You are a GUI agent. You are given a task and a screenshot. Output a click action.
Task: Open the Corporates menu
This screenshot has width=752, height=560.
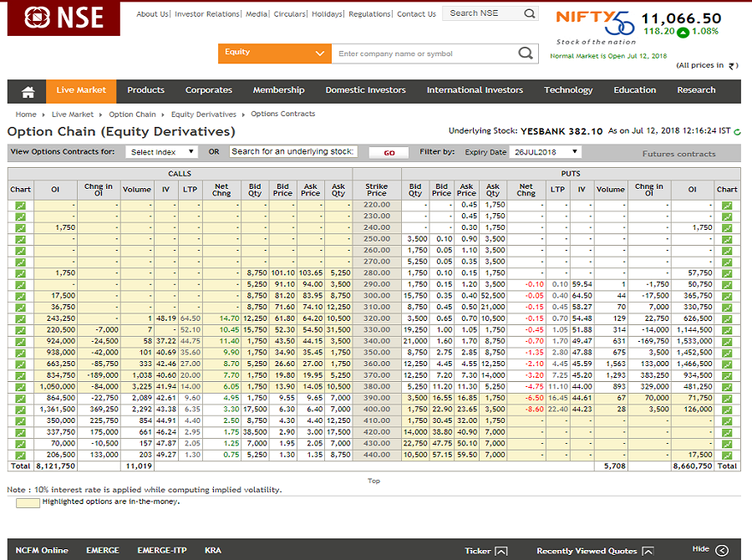click(x=209, y=90)
